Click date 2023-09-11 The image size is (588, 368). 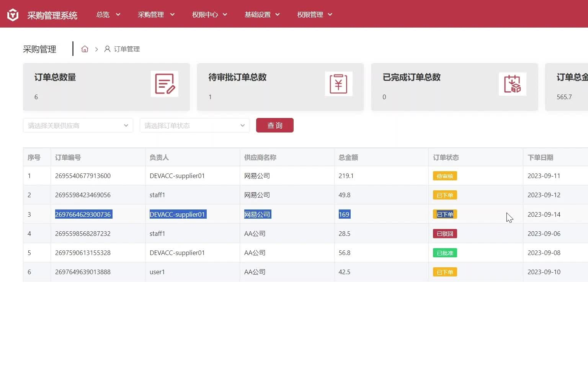(544, 176)
